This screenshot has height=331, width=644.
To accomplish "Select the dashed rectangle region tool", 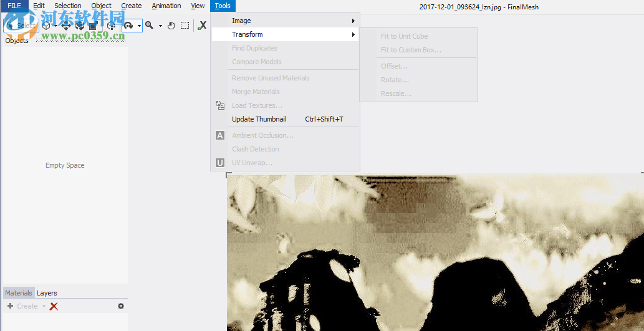I will [185, 26].
